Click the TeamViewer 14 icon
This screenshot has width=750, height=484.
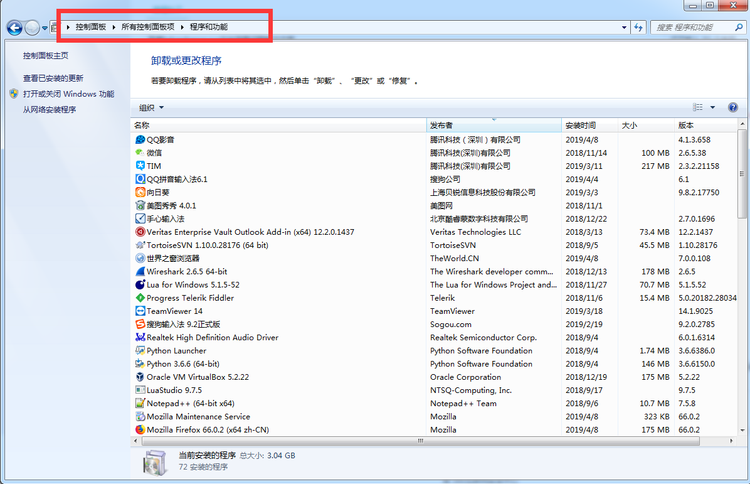[x=140, y=311]
